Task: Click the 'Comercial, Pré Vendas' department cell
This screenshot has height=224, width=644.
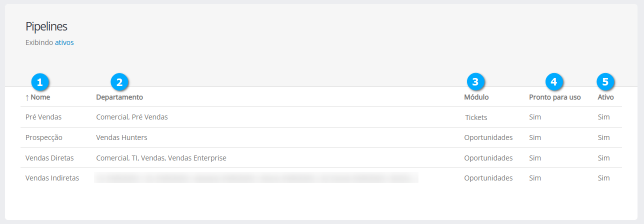Action: tap(132, 117)
